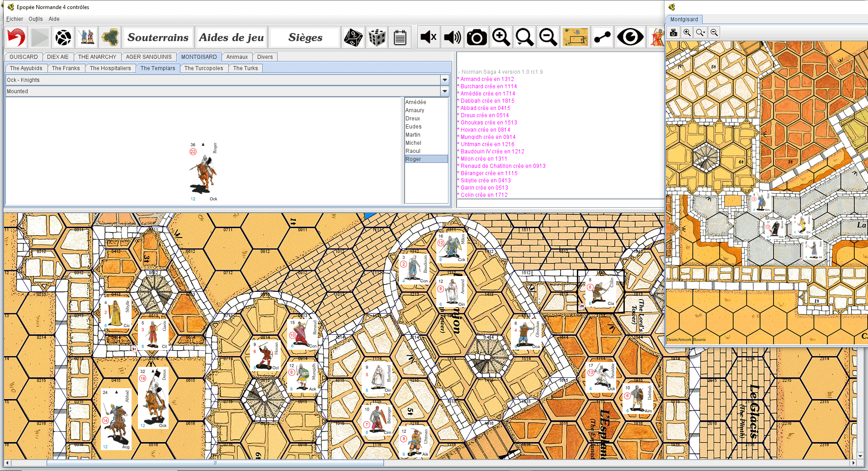Mute sound with the speaker-X icon
The width and height of the screenshot is (868, 471).
pos(429,37)
